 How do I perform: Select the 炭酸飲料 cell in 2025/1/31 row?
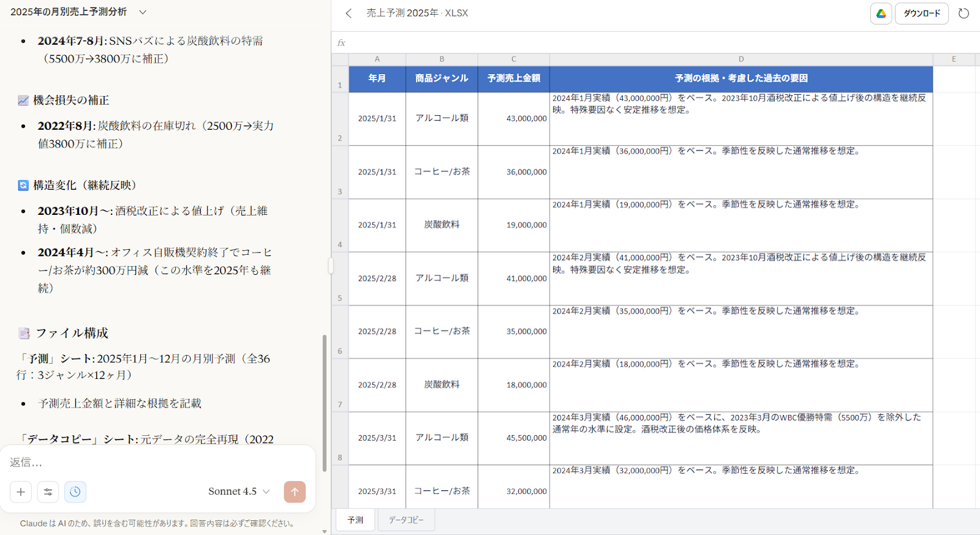pos(442,225)
